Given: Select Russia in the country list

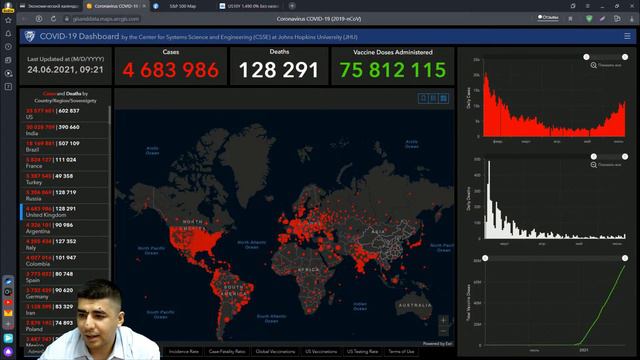Looking at the screenshot, I should [x=65, y=196].
